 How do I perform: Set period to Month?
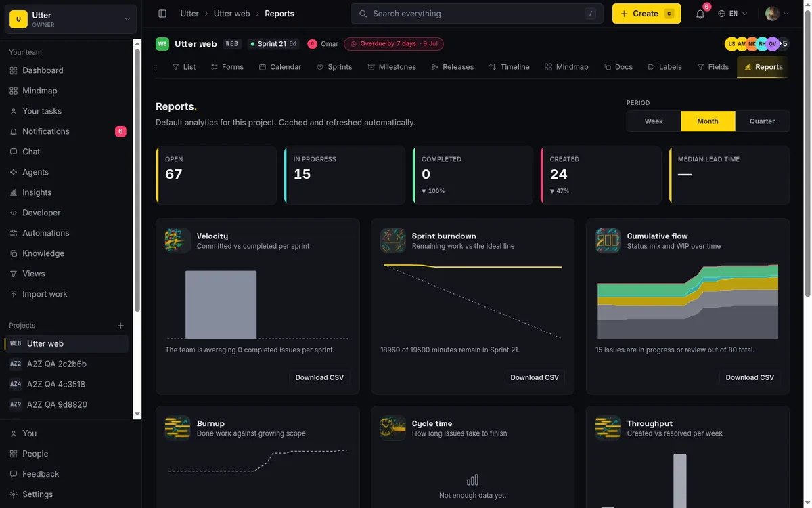[x=708, y=121]
